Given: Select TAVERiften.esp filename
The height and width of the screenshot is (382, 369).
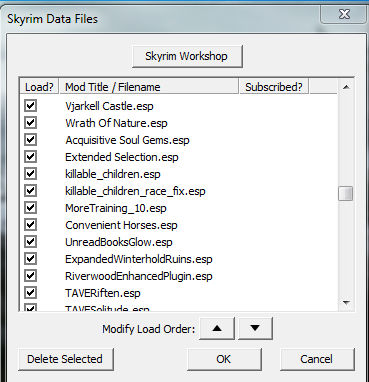Looking at the screenshot, I should click(x=103, y=293).
